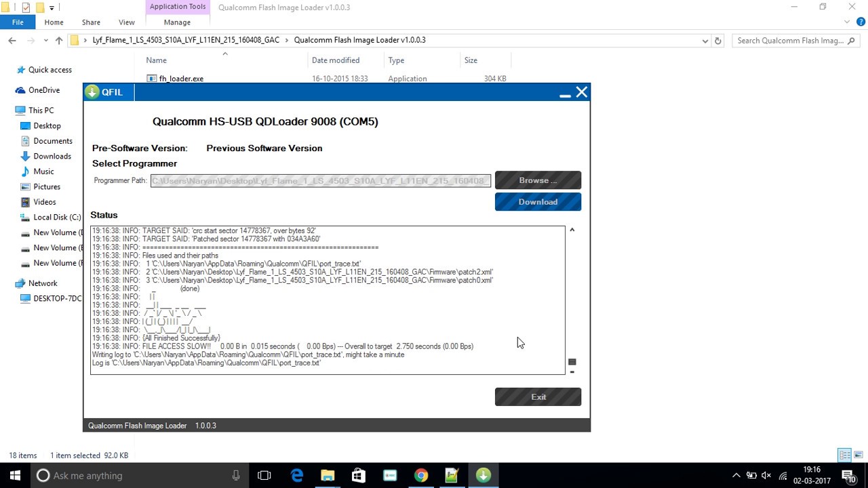The height and width of the screenshot is (488, 868).
Task: Select fh_loader.exe file in list
Action: coord(181,79)
